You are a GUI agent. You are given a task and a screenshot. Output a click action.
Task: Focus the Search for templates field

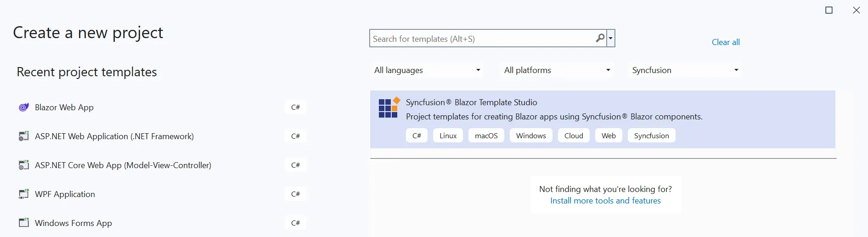pyautogui.click(x=482, y=39)
